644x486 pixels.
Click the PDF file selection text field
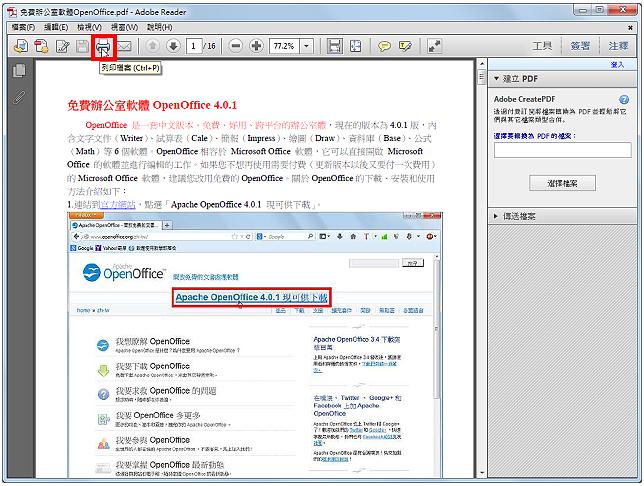562,150
